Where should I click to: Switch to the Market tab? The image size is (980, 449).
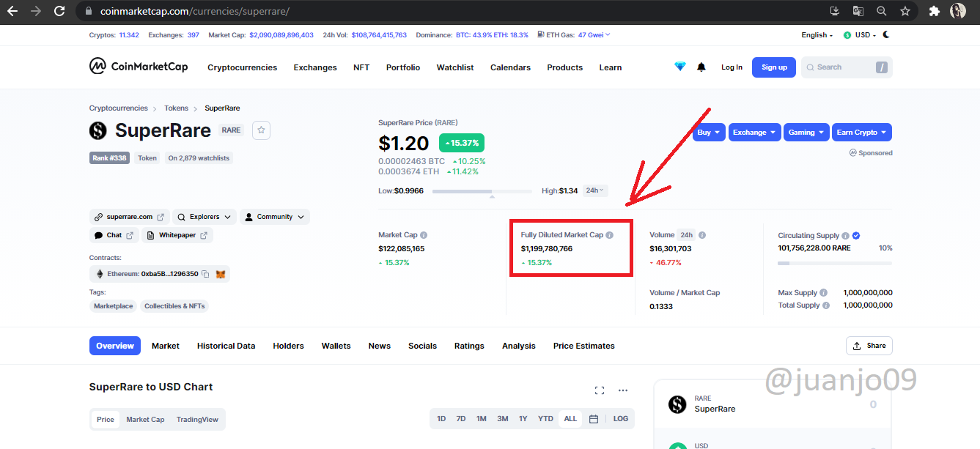tap(166, 346)
